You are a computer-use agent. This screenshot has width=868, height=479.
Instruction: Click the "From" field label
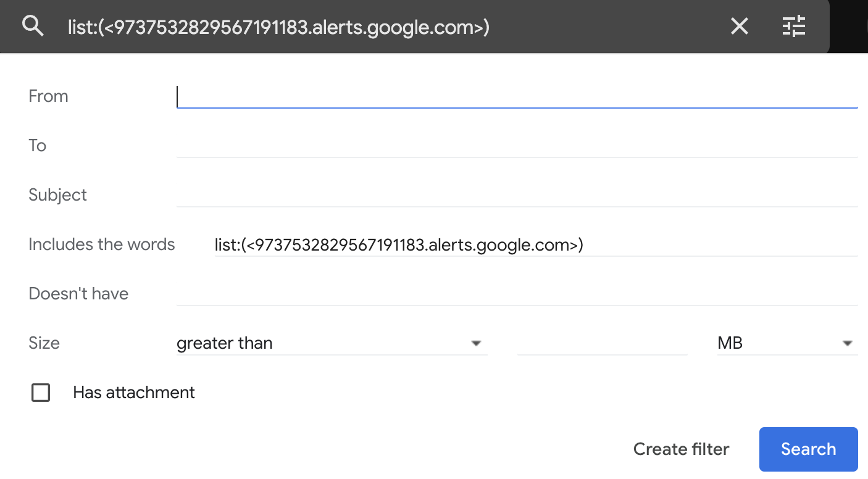click(48, 96)
